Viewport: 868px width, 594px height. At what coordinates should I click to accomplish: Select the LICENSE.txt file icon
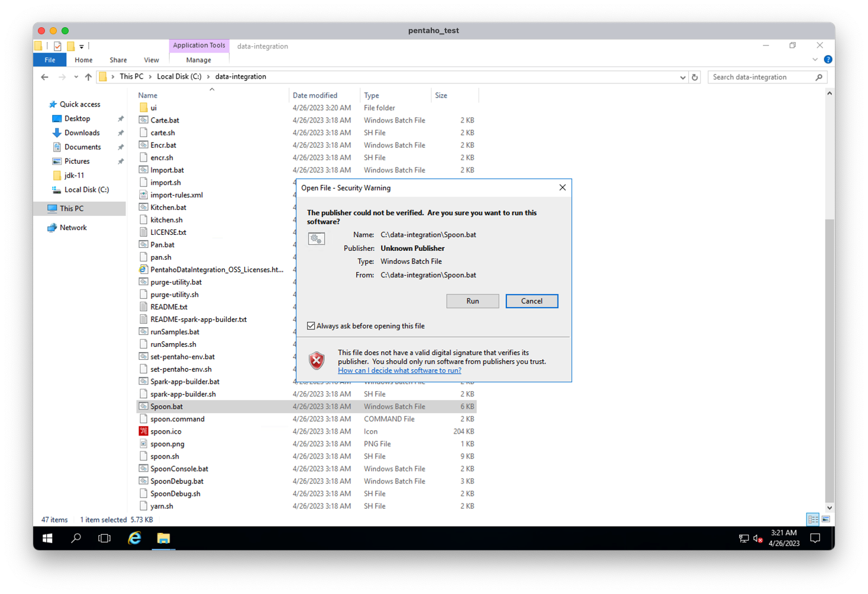pos(143,232)
